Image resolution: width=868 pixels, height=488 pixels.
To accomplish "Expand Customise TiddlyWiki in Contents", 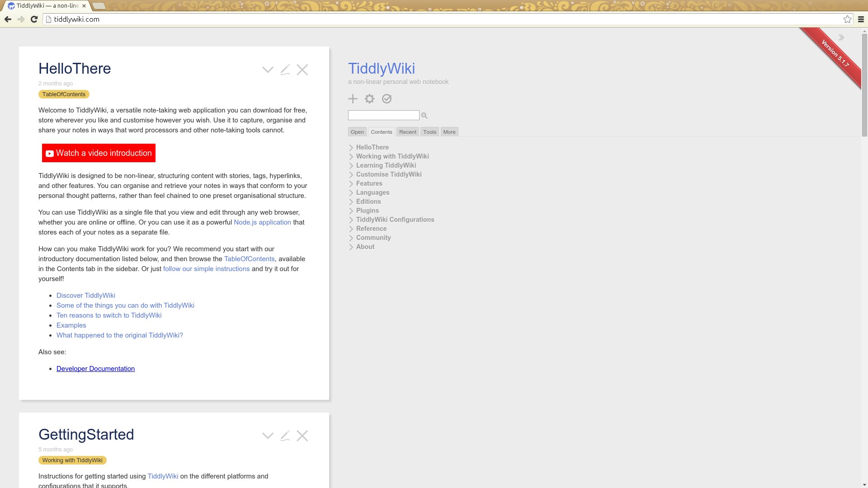I will tap(351, 175).
